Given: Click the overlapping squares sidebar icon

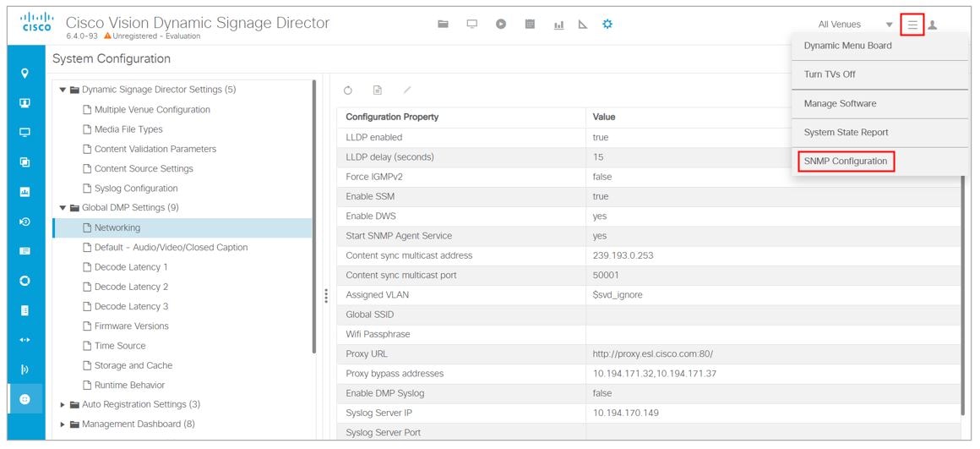Looking at the screenshot, I should [x=25, y=162].
